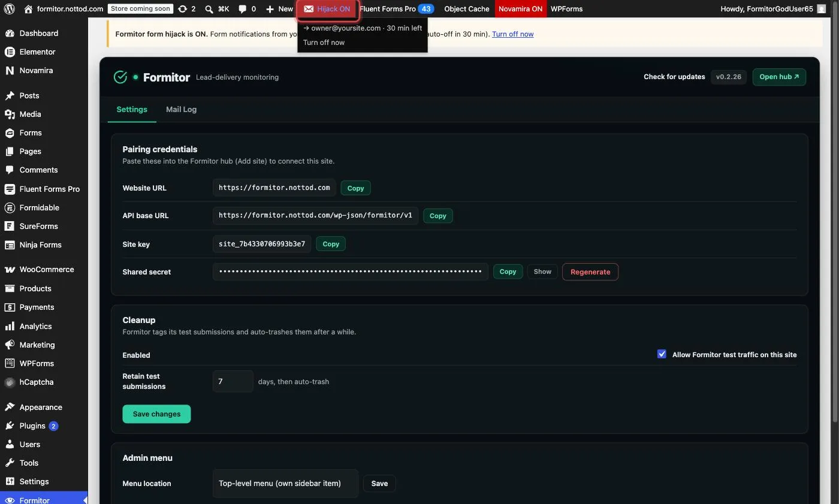
Task: Click the Posts pin icon in sidebar
Action: point(10,95)
